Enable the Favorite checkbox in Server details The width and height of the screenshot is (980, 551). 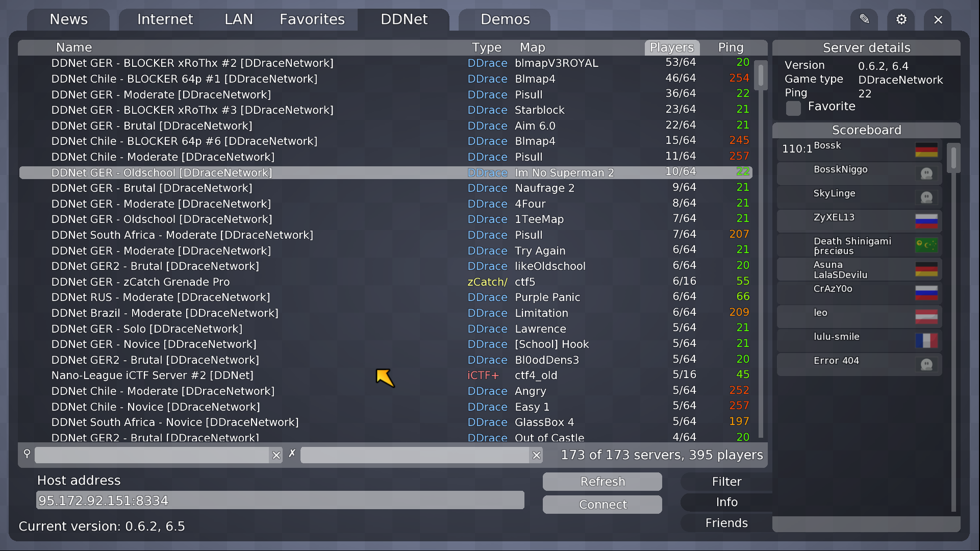(x=793, y=108)
